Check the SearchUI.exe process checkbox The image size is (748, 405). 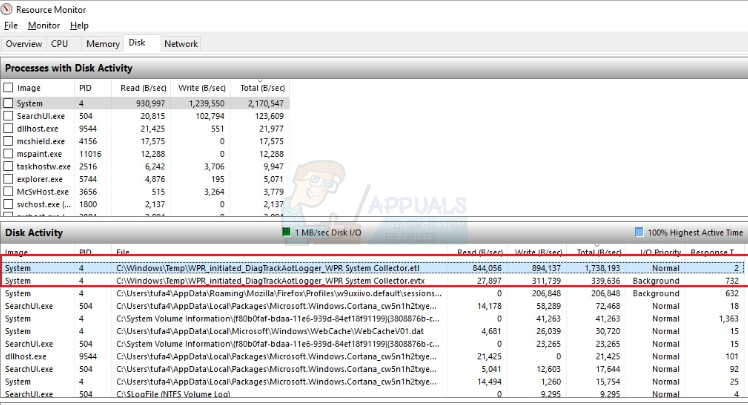tap(9, 116)
